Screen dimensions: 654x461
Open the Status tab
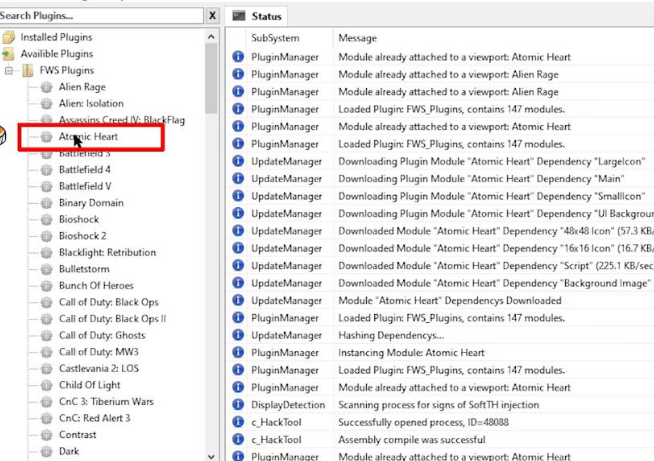257,16
